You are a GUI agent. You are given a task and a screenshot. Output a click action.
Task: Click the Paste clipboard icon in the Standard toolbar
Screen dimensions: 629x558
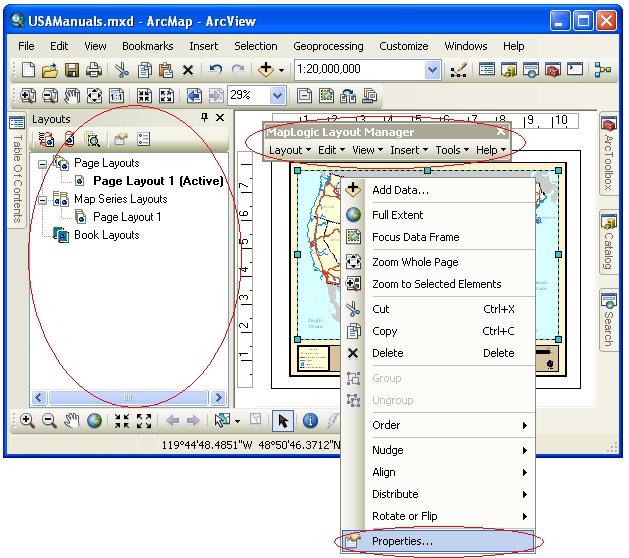click(166, 70)
